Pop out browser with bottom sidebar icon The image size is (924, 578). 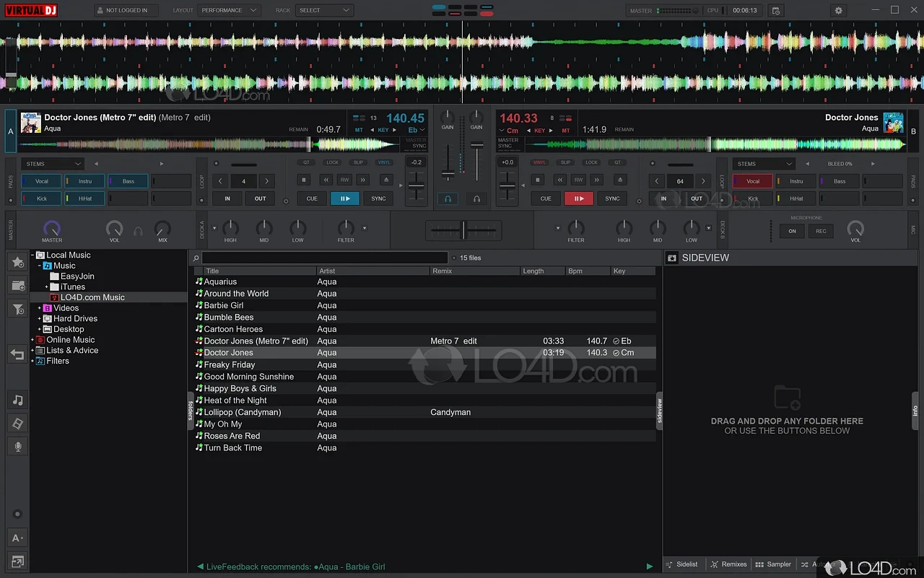[18, 561]
